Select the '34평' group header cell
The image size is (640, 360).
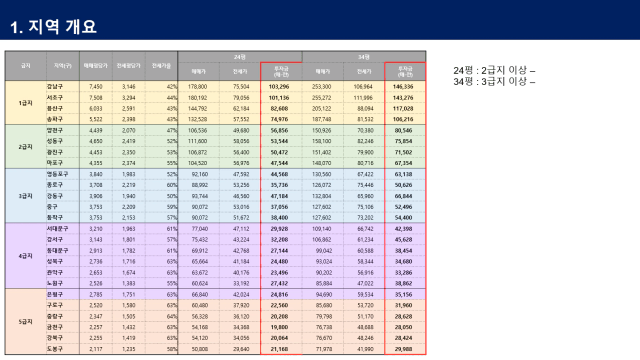click(364, 57)
